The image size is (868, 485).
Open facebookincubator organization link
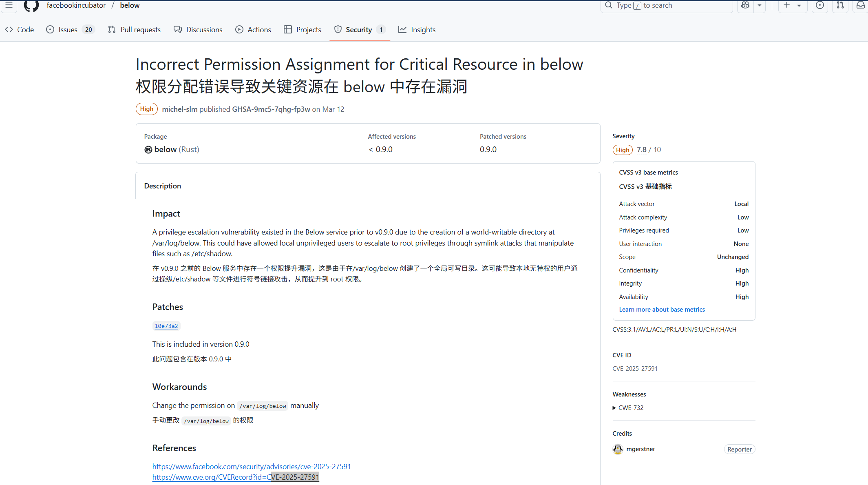click(76, 5)
